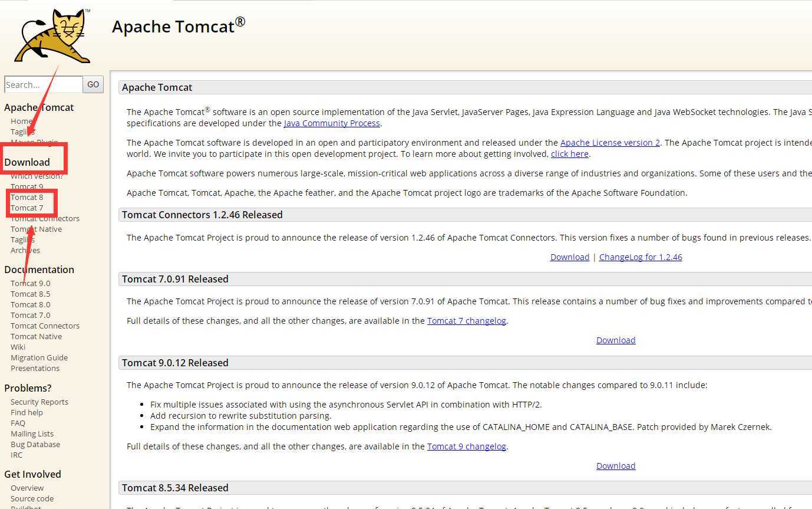This screenshot has height=509, width=812.
Task: Click the Get Involved sidebar heading
Action: (32, 474)
